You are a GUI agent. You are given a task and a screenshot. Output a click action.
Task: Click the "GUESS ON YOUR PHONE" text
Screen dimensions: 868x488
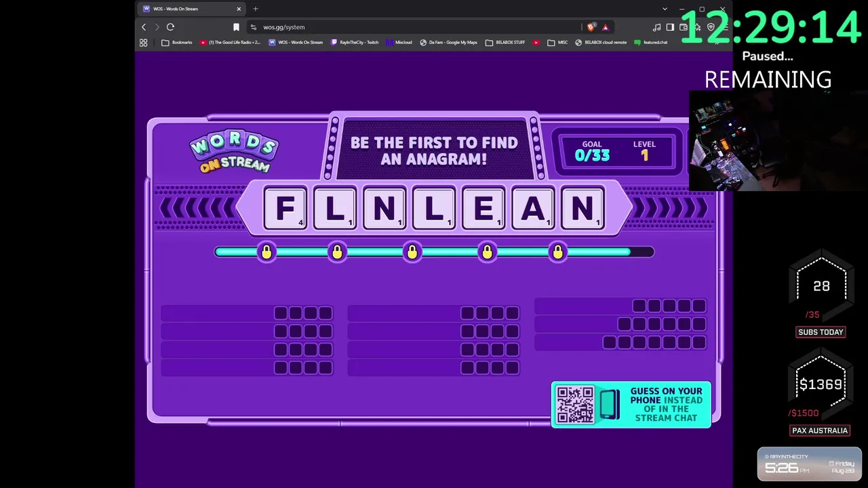pyautogui.click(x=666, y=396)
